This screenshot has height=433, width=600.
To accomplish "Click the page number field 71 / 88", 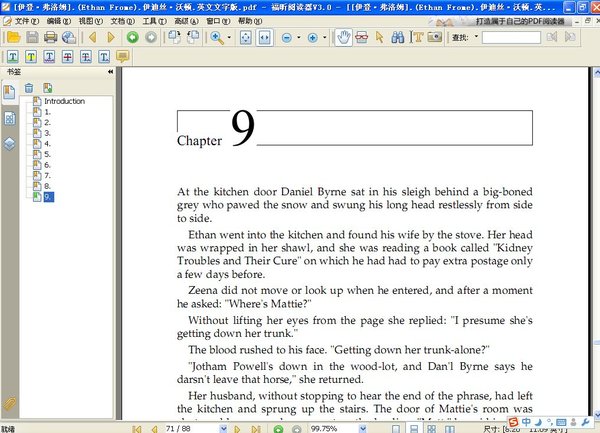I will click(191, 429).
